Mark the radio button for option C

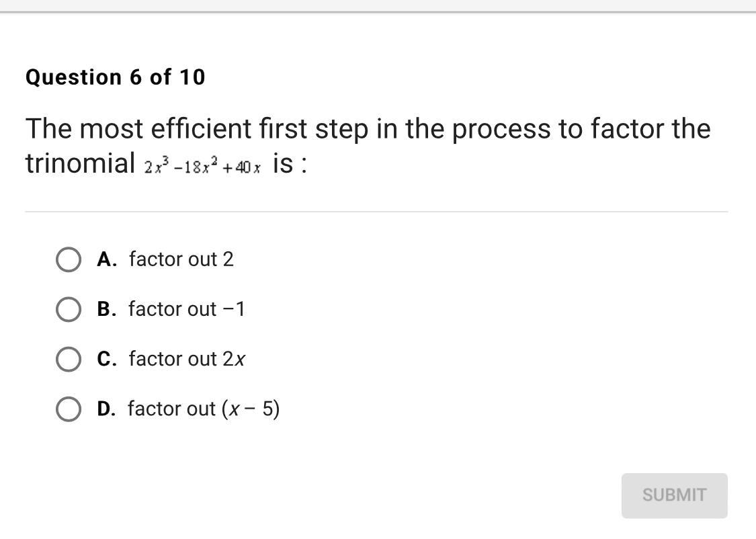[x=68, y=359]
